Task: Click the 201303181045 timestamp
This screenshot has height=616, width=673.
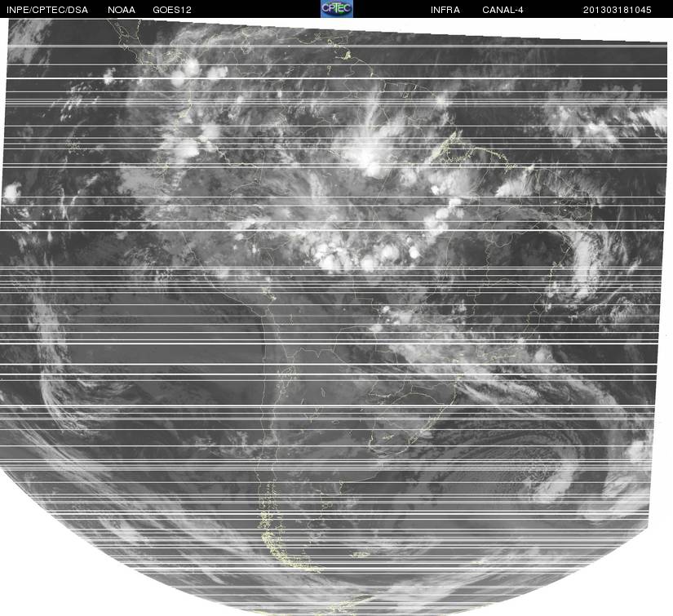Action: pyautogui.click(x=618, y=10)
